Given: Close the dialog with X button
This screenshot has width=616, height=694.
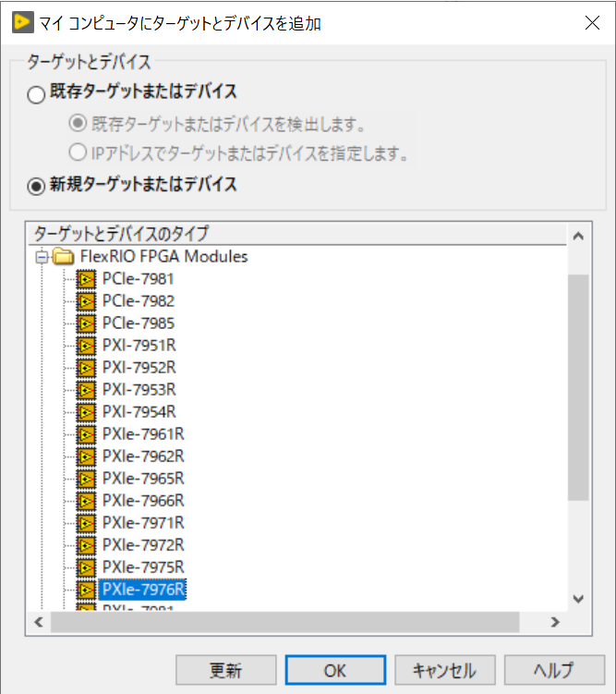Looking at the screenshot, I should coord(592,22).
